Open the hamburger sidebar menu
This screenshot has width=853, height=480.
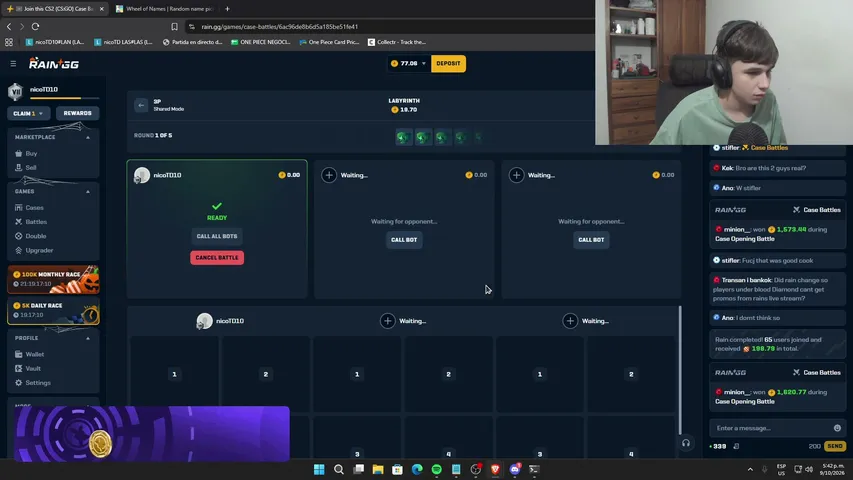click(x=13, y=64)
